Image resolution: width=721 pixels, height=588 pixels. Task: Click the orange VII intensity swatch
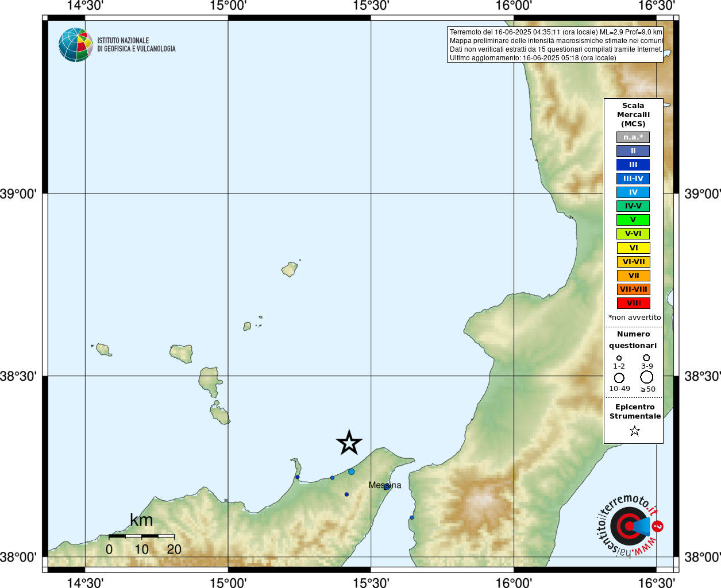[x=634, y=276]
